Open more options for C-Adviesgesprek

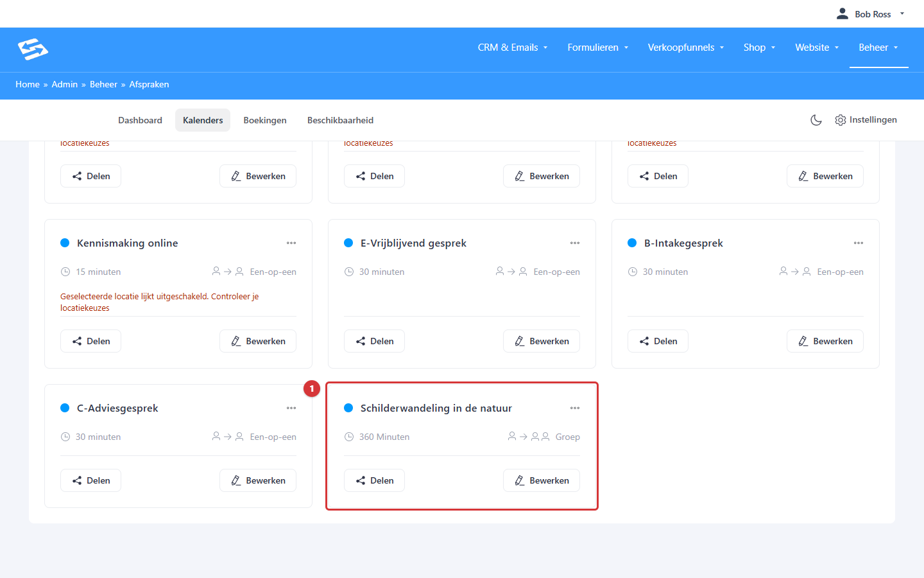coord(291,408)
